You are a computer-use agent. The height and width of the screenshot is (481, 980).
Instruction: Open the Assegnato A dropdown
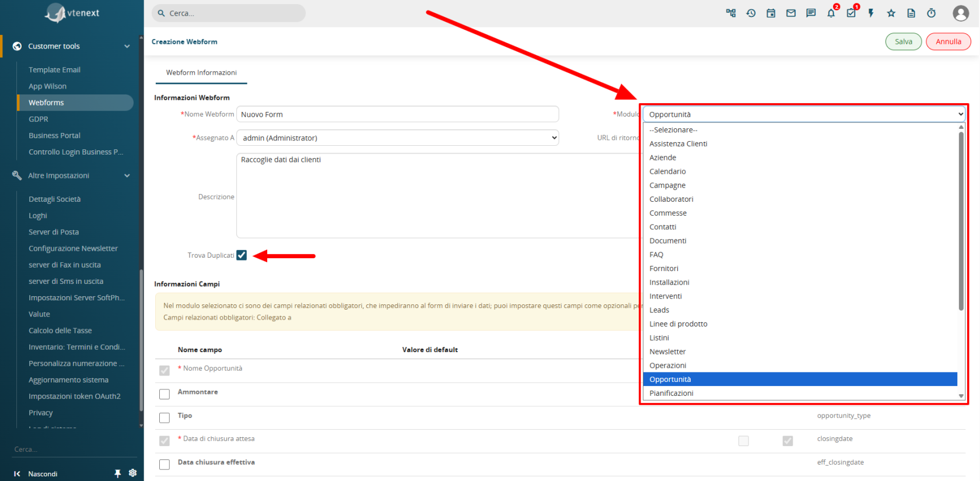(x=398, y=138)
